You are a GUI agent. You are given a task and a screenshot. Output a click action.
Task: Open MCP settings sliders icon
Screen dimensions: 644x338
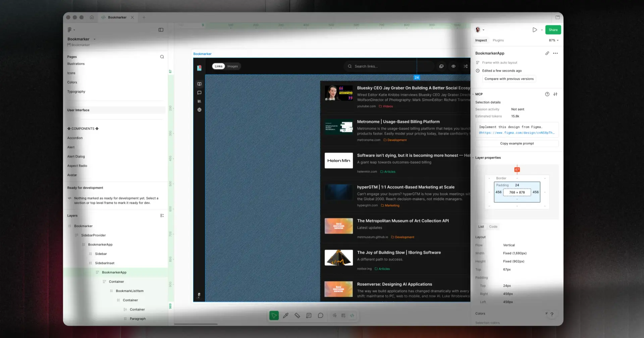555,94
